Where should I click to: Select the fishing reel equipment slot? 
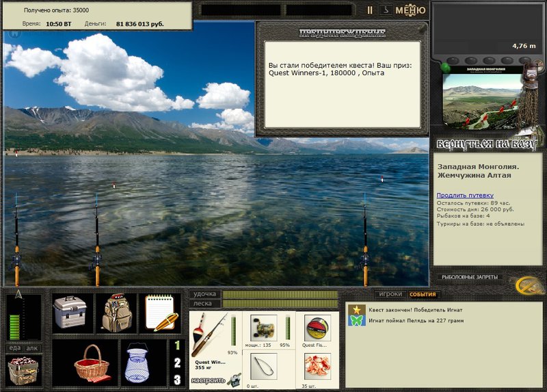263,328
